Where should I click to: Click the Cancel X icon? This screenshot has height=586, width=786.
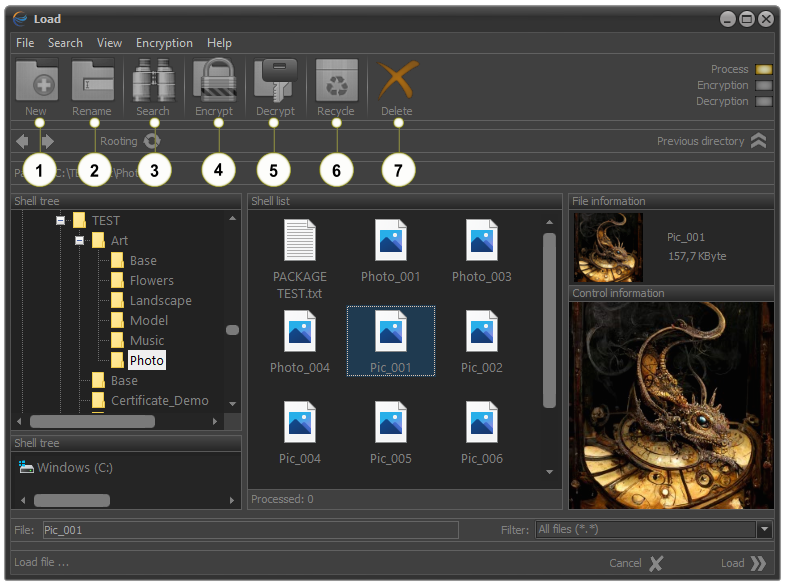point(656,563)
